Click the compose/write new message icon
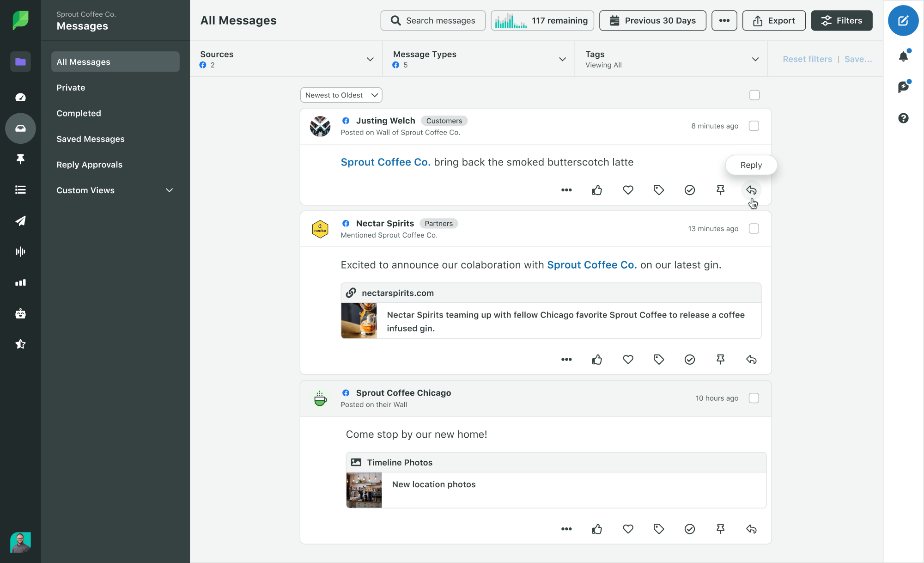This screenshot has width=924, height=563. click(x=903, y=20)
